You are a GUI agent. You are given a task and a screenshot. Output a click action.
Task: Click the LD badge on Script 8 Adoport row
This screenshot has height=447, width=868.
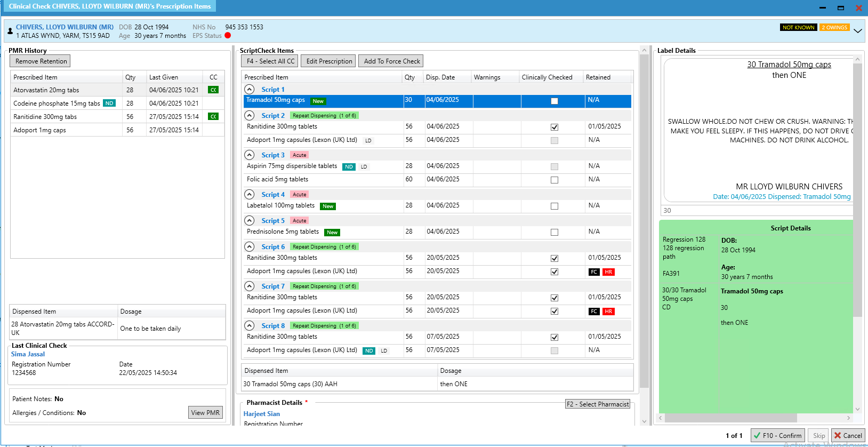tap(384, 351)
